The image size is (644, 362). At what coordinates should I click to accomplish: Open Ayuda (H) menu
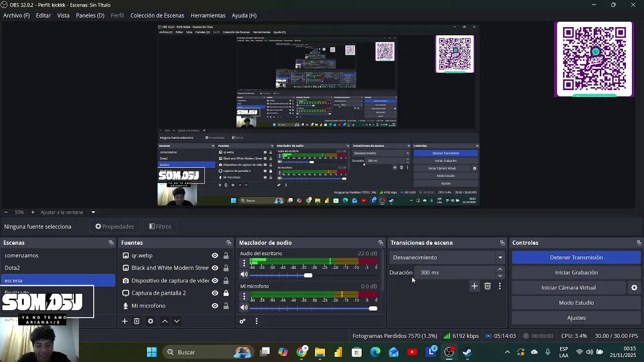pyautogui.click(x=244, y=16)
